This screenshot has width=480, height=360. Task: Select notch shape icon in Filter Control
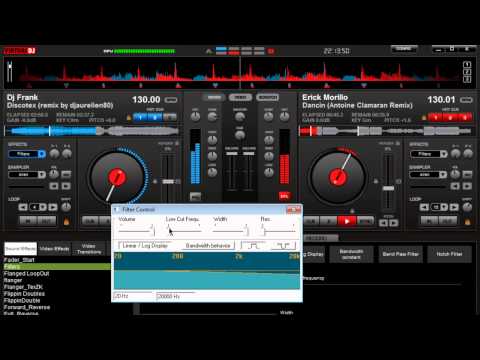pos(284,246)
